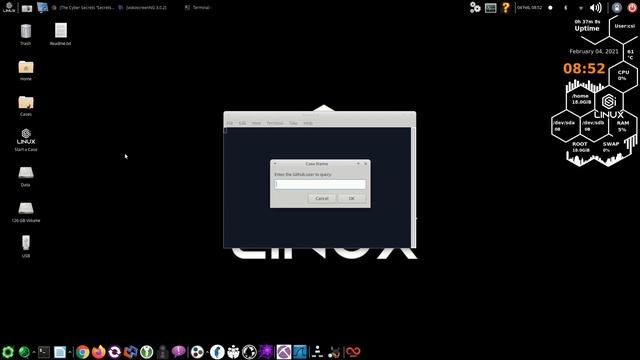Open the file manager icon in top panel

[27, 8]
